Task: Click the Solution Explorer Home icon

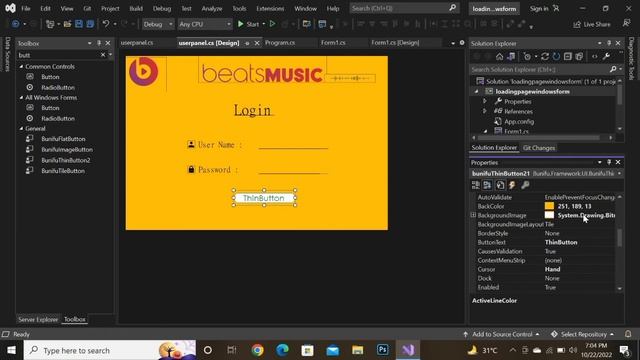Action: pyautogui.click(x=500, y=56)
